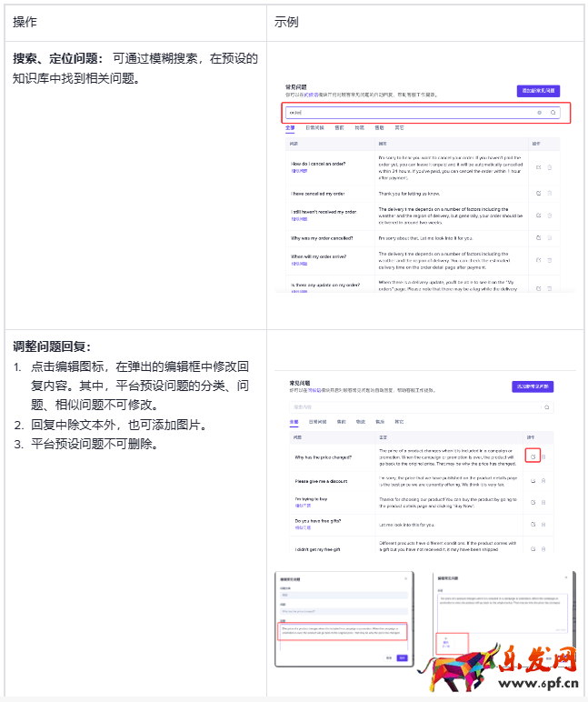Edit 'When will my order arrive?' reply
Image resolution: width=588 pixels, height=702 pixels.
coord(538,260)
